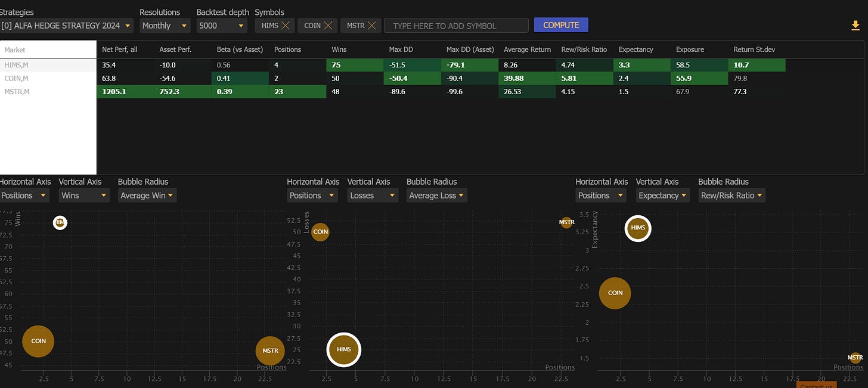The width and height of the screenshot is (868, 388).
Task: Click the COIN bubble in Wins chart
Action: [38, 341]
